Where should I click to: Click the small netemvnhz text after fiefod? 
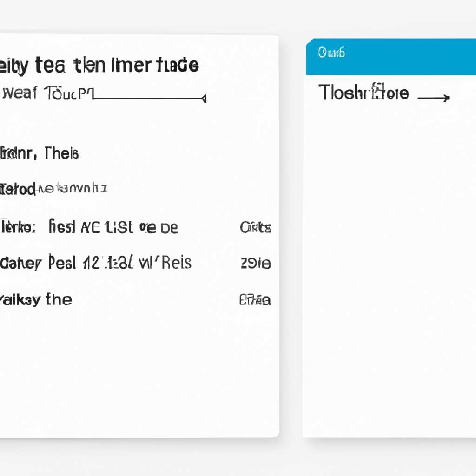(x=72, y=189)
